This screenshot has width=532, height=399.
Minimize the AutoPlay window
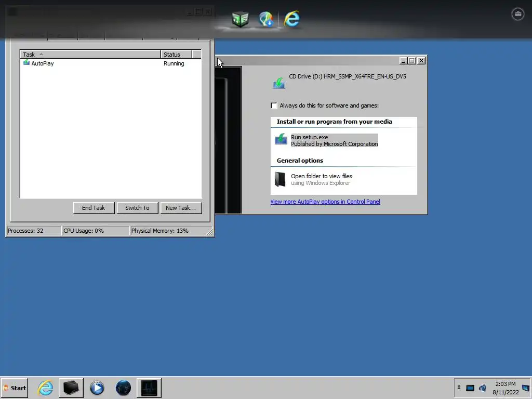point(403,60)
